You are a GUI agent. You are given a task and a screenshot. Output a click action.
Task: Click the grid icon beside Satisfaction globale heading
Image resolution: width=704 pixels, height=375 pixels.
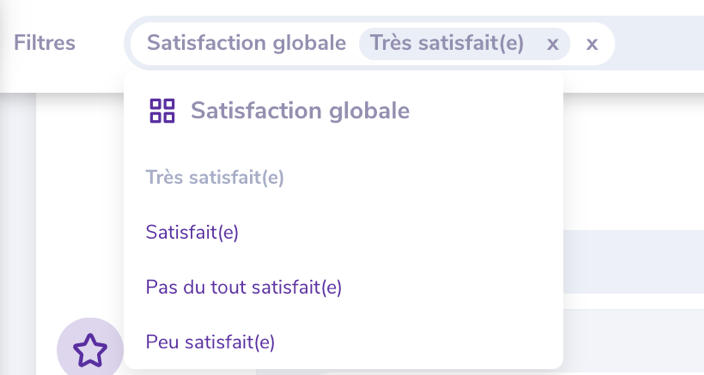coord(162,111)
